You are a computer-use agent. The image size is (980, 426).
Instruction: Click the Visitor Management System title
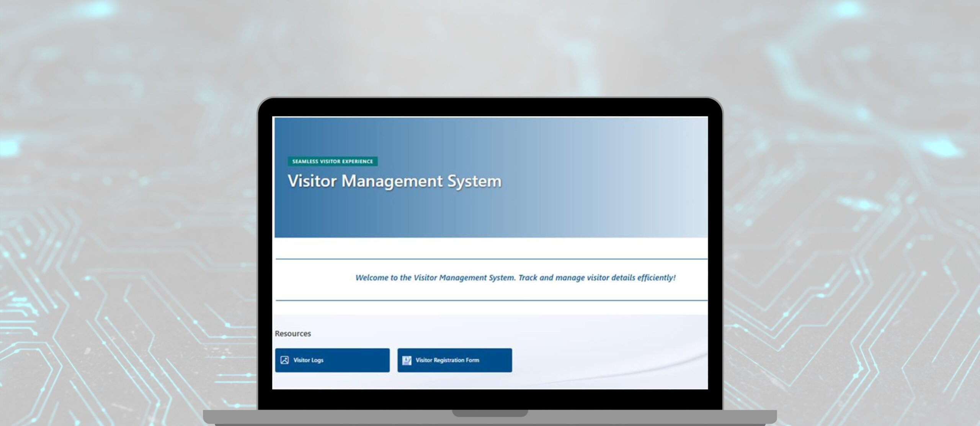point(394,181)
